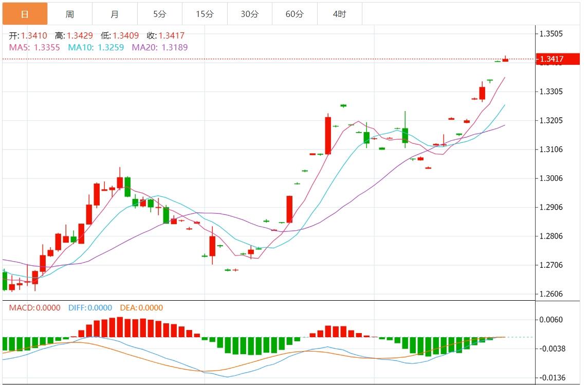This screenshot has width=588, height=385.
Task: Click the DIFF: 0.0000 label
Action: coord(90,308)
